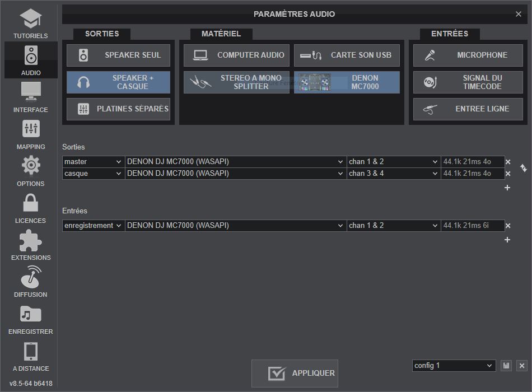The width and height of the screenshot is (532, 392).
Task: Open the Extensions puzzle section
Action: pos(31,245)
